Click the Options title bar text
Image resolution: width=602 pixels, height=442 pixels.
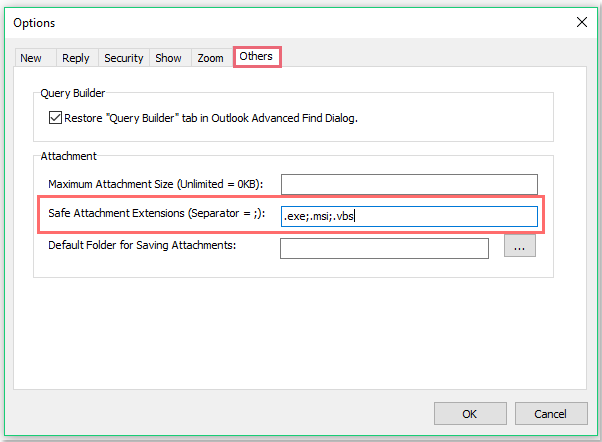(34, 22)
